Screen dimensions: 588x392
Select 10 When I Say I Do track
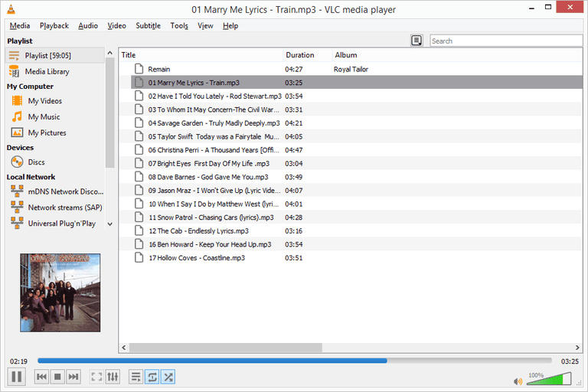351,204
